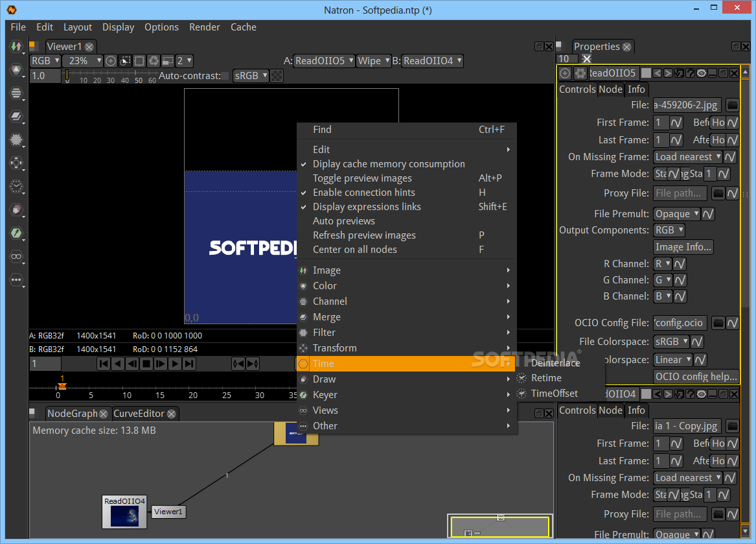The width and height of the screenshot is (756, 544).
Task: Open the Time nodes tool in left toolbar
Action: pos(16,186)
